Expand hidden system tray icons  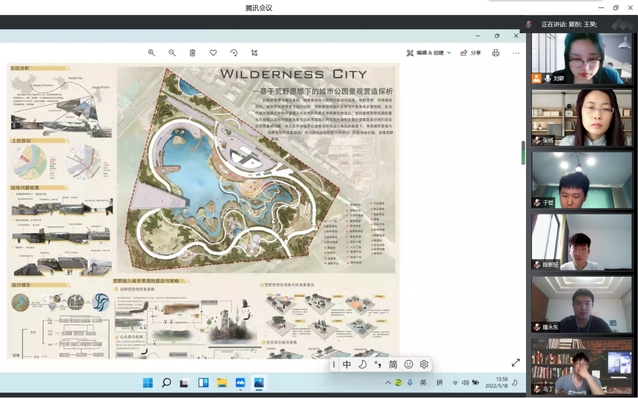(388, 383)
